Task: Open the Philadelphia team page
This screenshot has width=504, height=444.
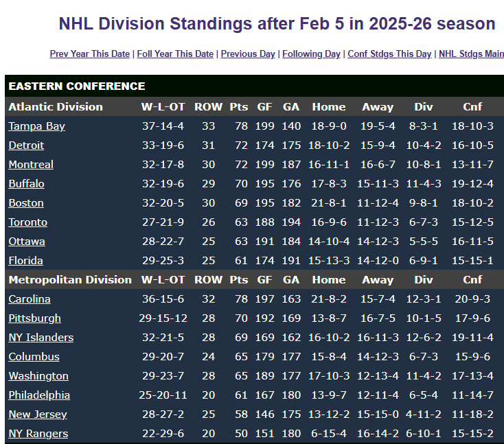Action: click(39, 395)
